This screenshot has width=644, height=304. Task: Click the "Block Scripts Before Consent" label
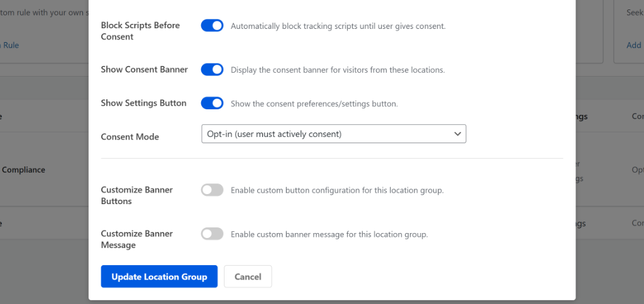coord(140,31)
